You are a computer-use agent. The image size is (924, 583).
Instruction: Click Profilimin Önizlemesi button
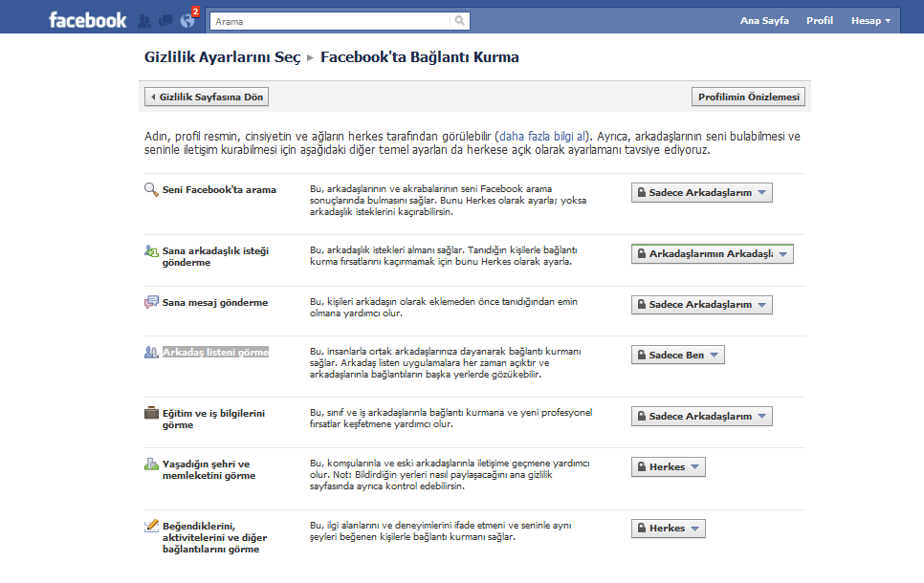(x=748, y=97)
